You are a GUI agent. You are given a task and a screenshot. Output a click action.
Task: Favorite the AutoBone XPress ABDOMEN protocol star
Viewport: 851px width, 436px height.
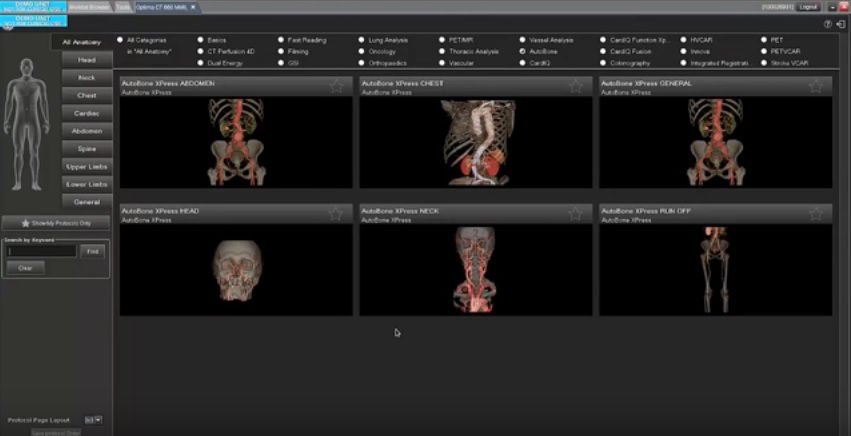[x=336, y=86]
